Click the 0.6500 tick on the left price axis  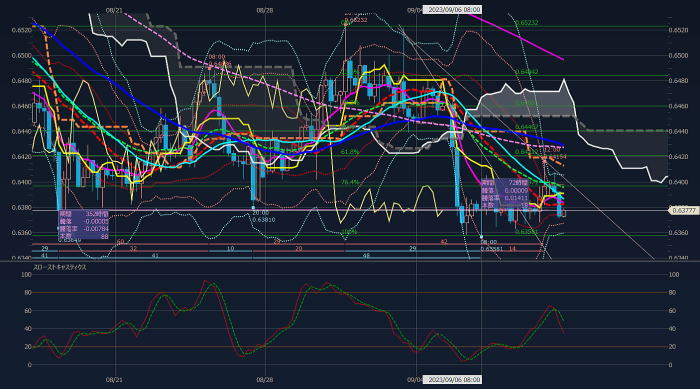(x=22, y=56)
